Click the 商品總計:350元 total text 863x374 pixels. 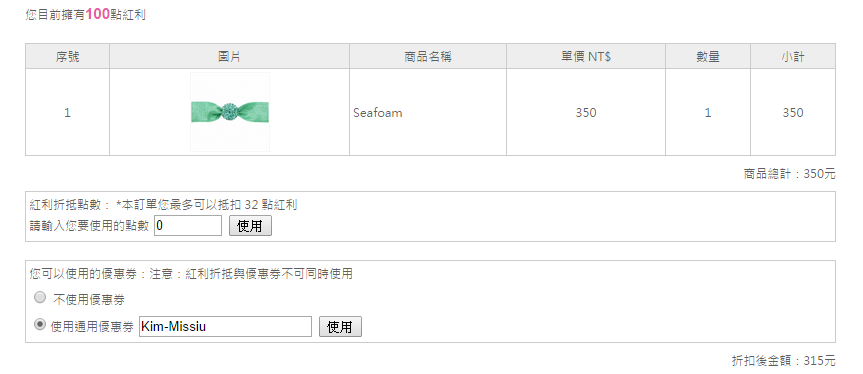[x=790, y=174]
